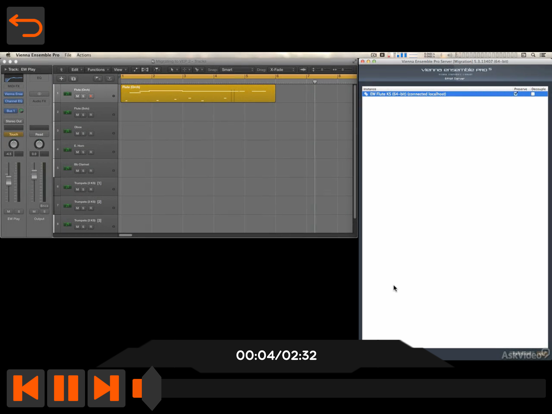Solo the Output channel strip
This screenshot has height=414, width=552.
[44, 212]
